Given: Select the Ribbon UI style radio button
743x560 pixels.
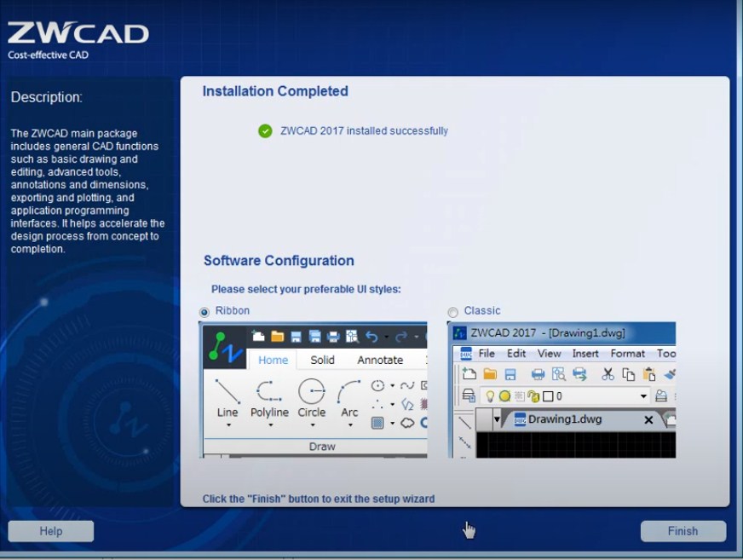Looking at the screenshot, I should click(x=204, y=312).
